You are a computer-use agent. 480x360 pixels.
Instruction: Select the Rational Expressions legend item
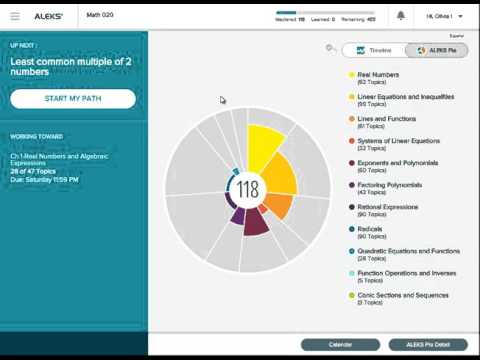383,210
